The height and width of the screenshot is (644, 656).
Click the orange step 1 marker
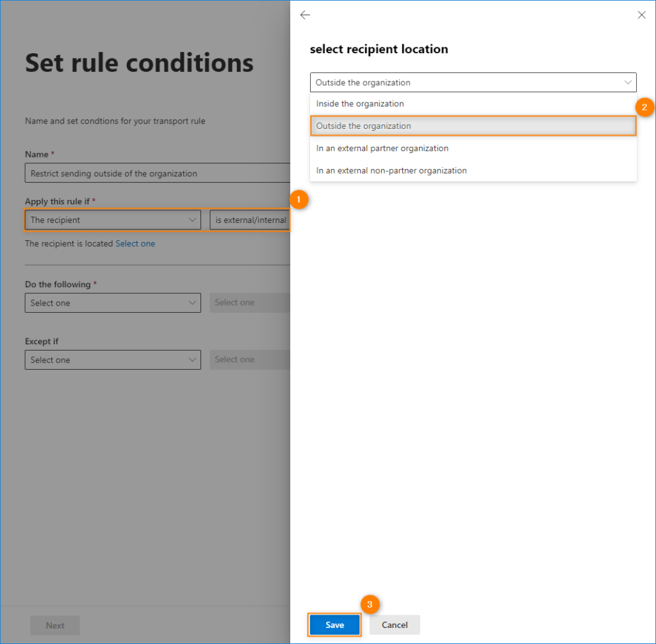[x=299, y=199]
